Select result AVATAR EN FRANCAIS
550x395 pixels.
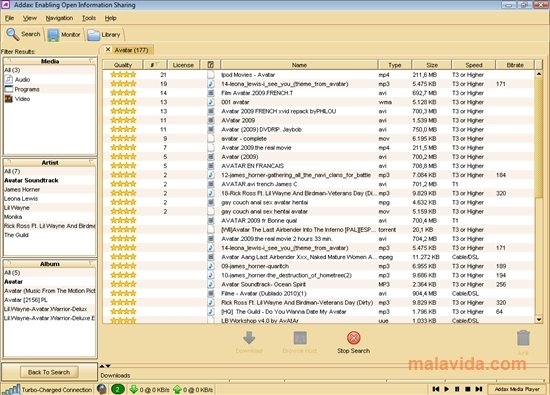coord(318,166)
